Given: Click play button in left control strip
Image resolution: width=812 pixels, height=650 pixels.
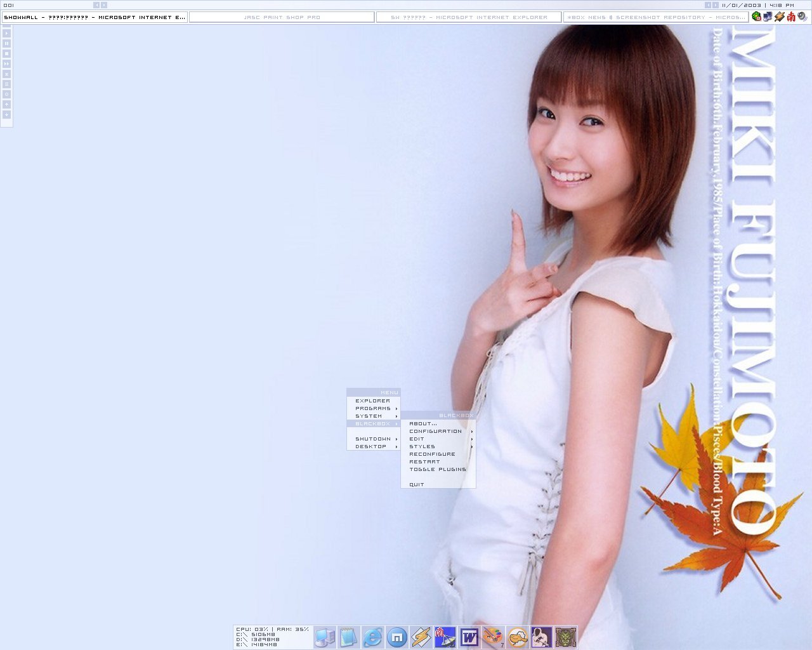Looking at the screenshot, I should (x=7, y=33).
